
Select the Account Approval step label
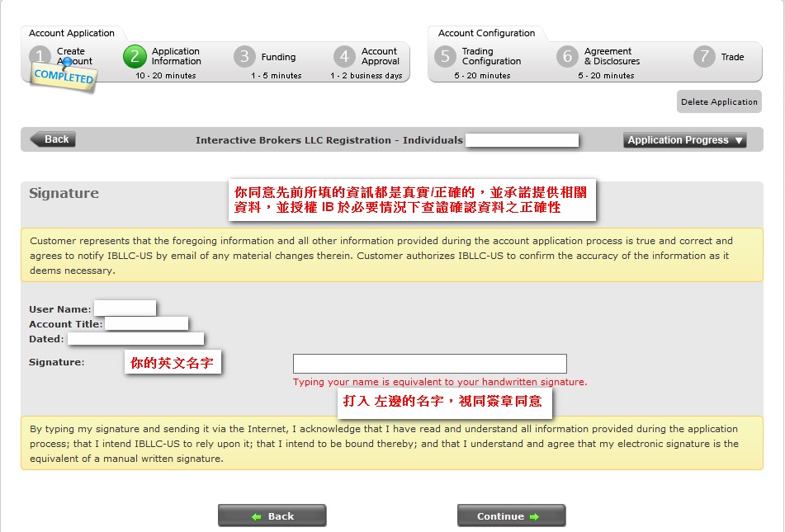381,56
